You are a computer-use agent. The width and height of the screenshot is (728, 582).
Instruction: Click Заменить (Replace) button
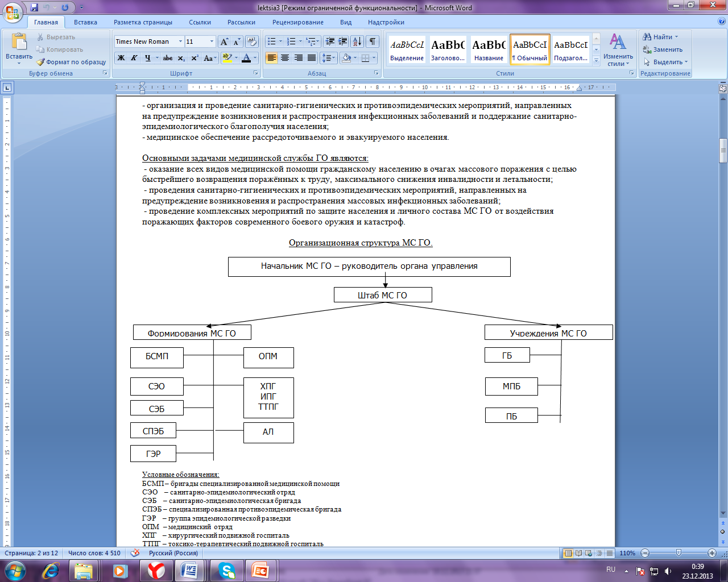(x=663, y=49)
